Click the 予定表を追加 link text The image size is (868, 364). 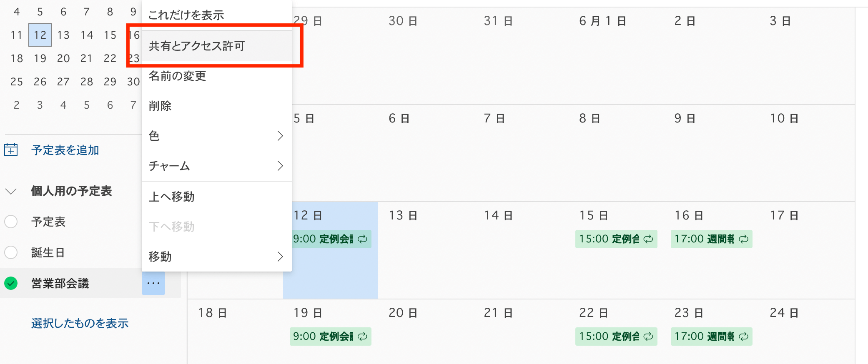click(65, 150)
